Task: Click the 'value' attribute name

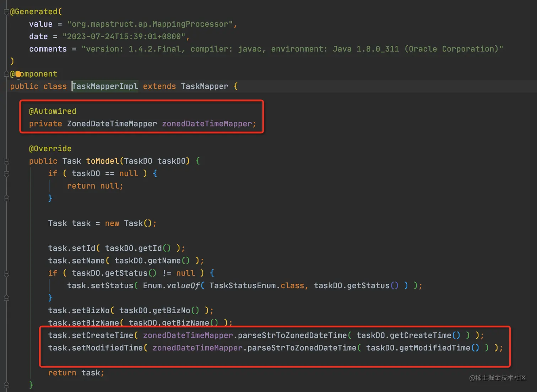Action: tap(41, 24)
